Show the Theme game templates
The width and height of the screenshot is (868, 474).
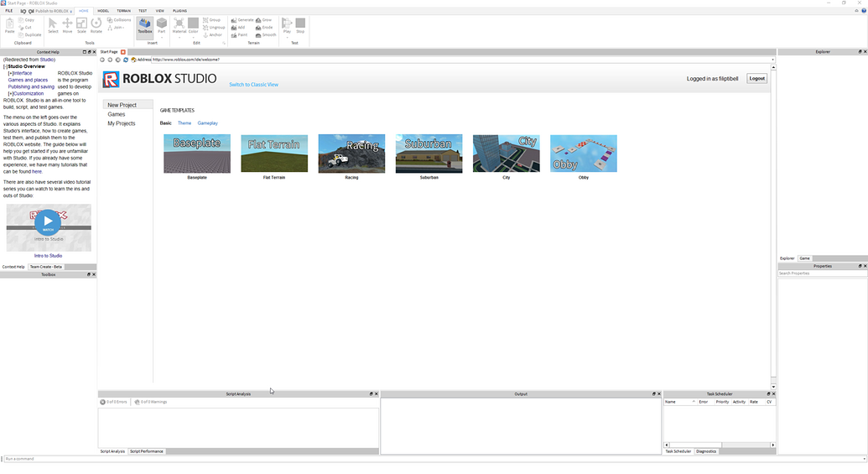[185, 123]
